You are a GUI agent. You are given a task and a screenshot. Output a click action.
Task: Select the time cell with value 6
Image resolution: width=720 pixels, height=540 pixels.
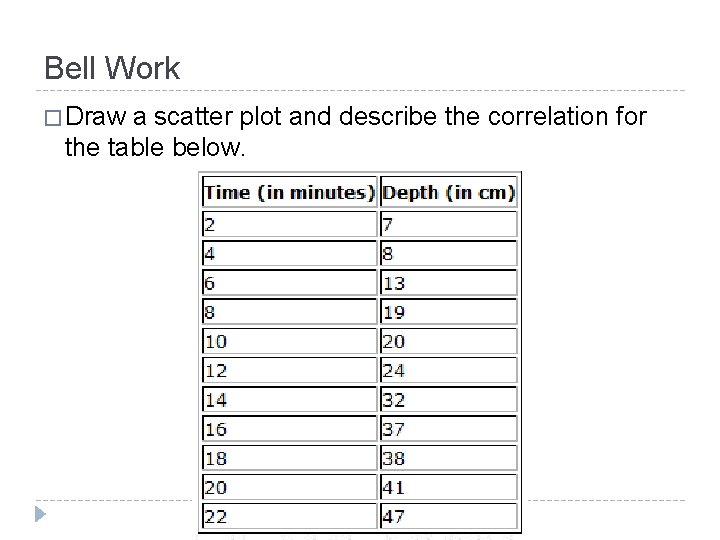(x=289, y=282)
